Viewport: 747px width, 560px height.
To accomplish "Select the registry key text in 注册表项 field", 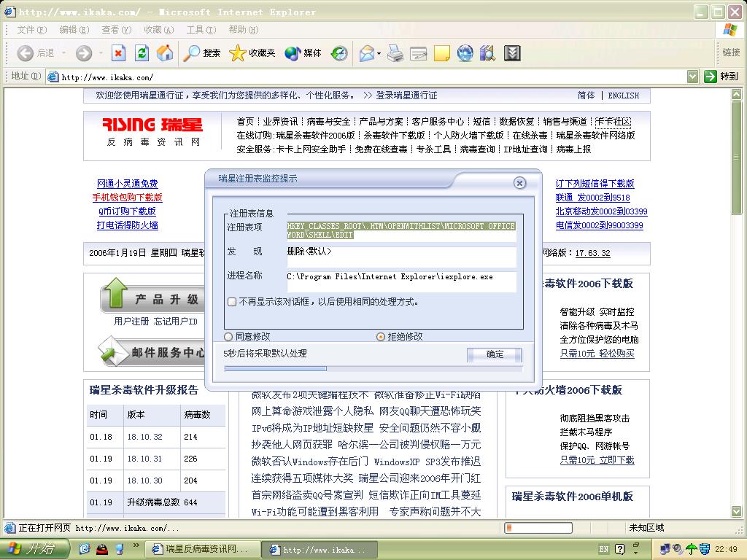I will (x=401, y=230).
